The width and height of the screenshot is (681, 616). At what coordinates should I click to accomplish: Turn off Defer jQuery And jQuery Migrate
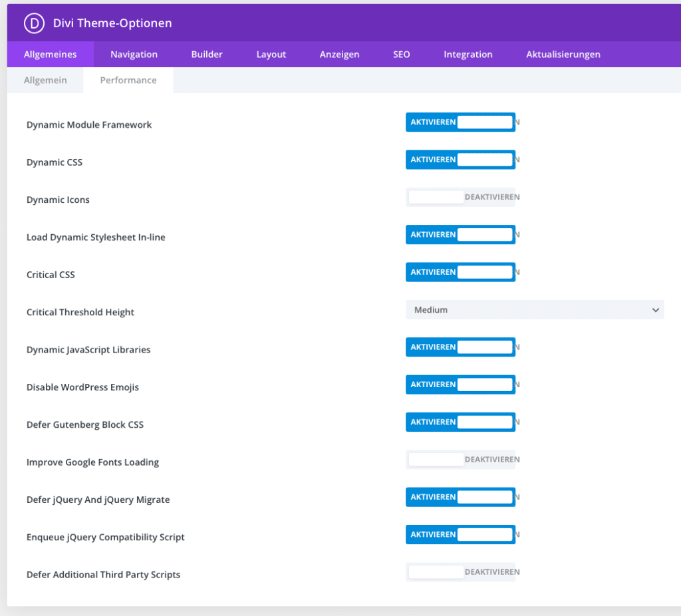click(x=460, y=496)
